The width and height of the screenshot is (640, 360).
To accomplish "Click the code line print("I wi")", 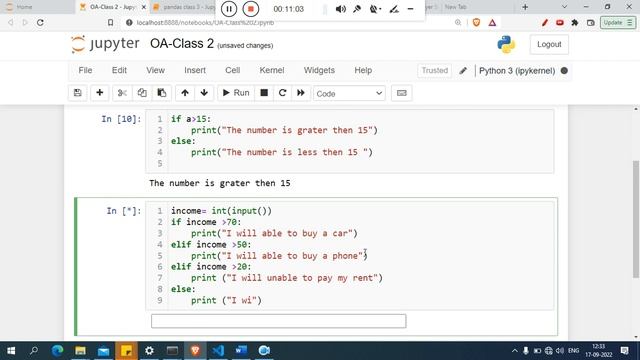I will coord(226,300).
